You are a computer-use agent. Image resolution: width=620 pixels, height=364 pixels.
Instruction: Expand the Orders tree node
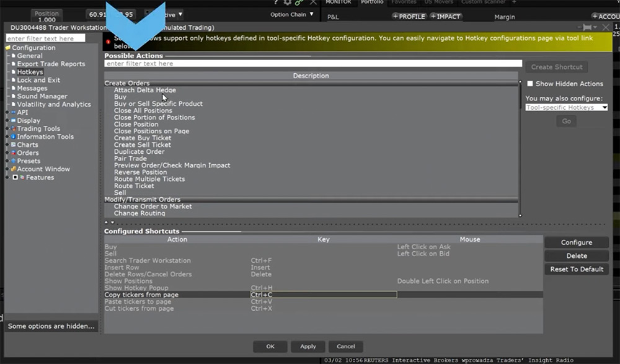click(x=6, y=153)
